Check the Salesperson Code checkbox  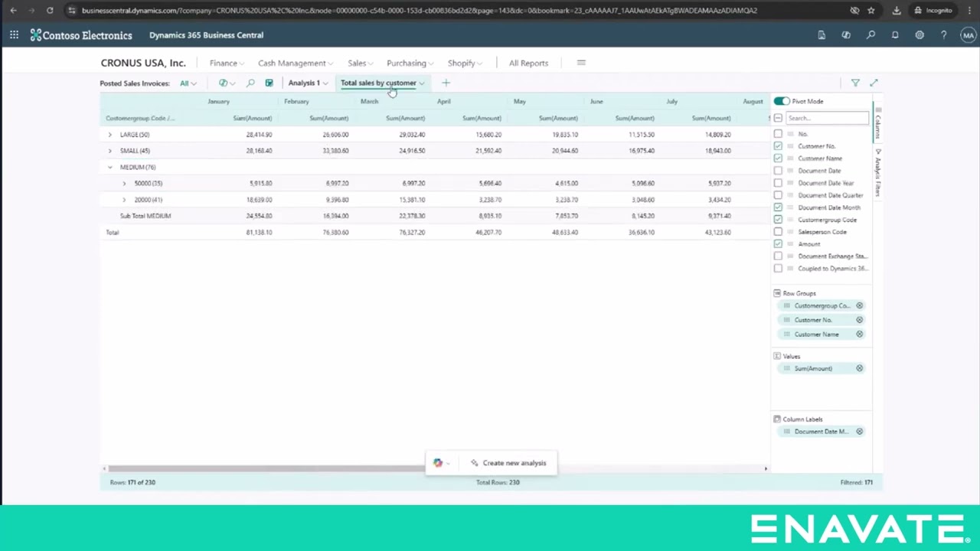778,232
